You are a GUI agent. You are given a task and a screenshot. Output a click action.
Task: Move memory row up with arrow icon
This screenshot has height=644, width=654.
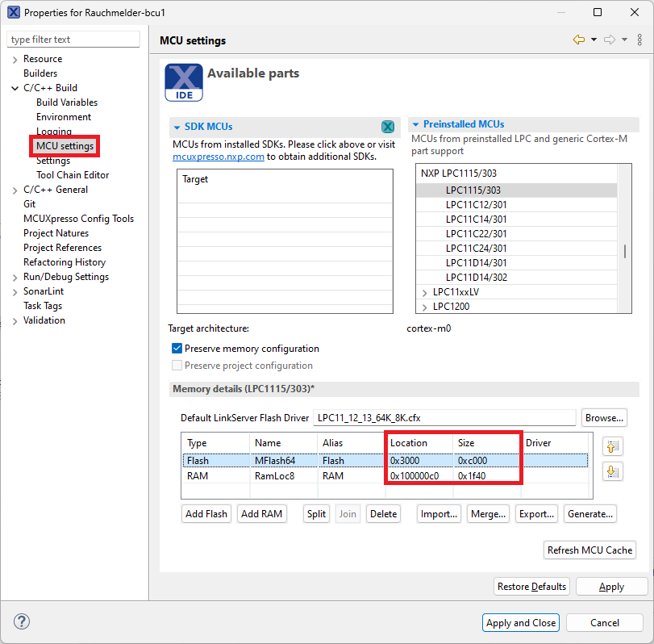click(612, 446)
